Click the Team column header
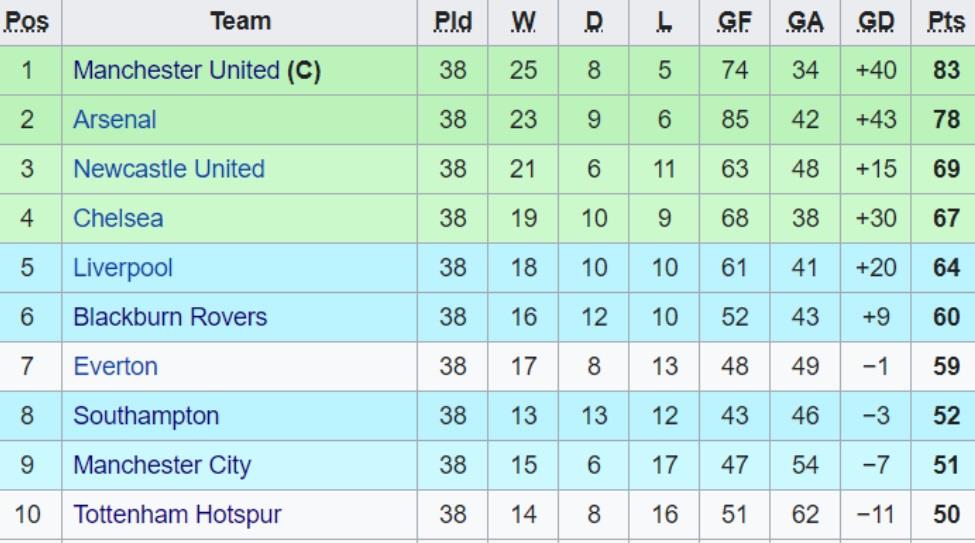Image resolution: width=975 pixels, height=543 pixels. click(x=240, y=22)
